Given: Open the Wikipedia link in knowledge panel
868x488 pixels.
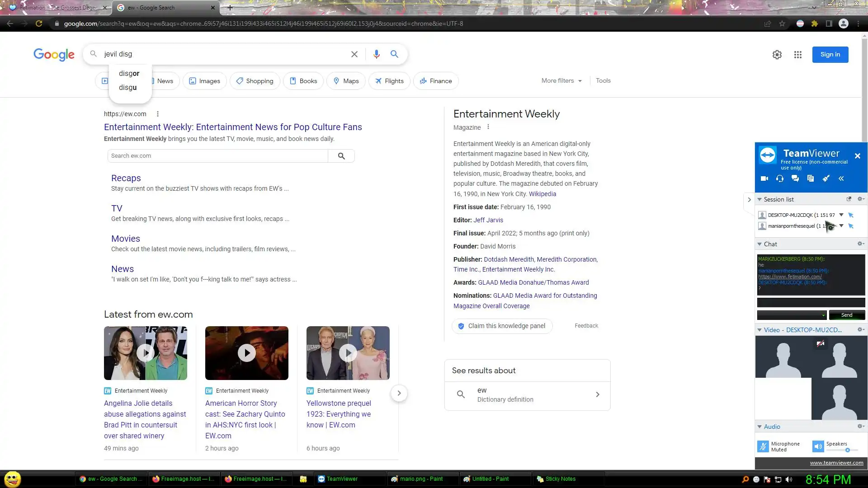Looking at the screenshot, I should point(542,194).
